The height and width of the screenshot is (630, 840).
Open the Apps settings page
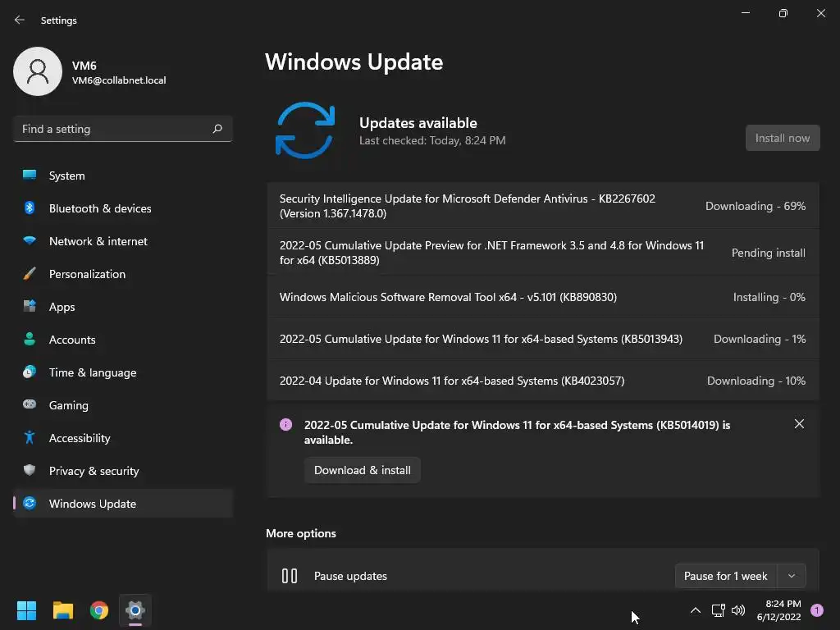click(x=123, y=307)
